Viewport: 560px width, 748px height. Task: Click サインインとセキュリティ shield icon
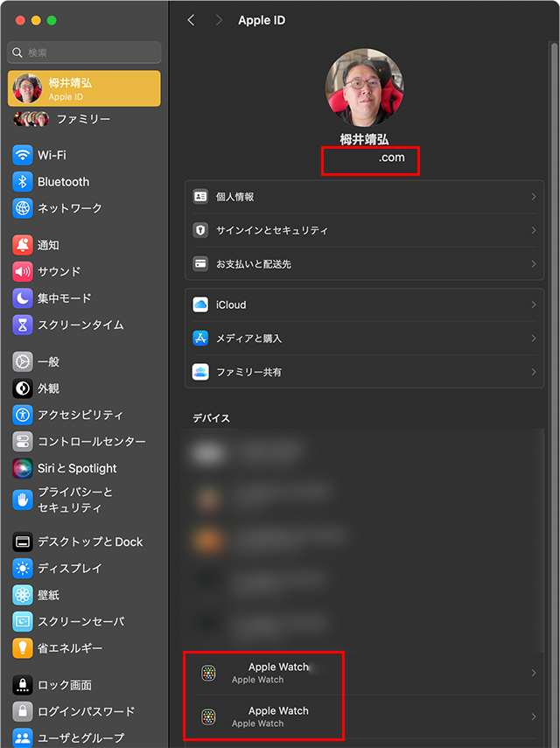coord(200,230)
